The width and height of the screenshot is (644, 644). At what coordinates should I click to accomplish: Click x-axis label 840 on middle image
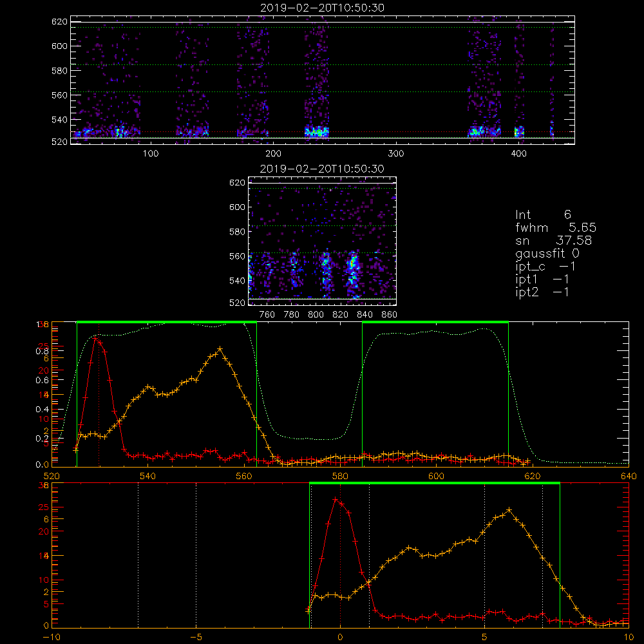click(x=365, y=315)
